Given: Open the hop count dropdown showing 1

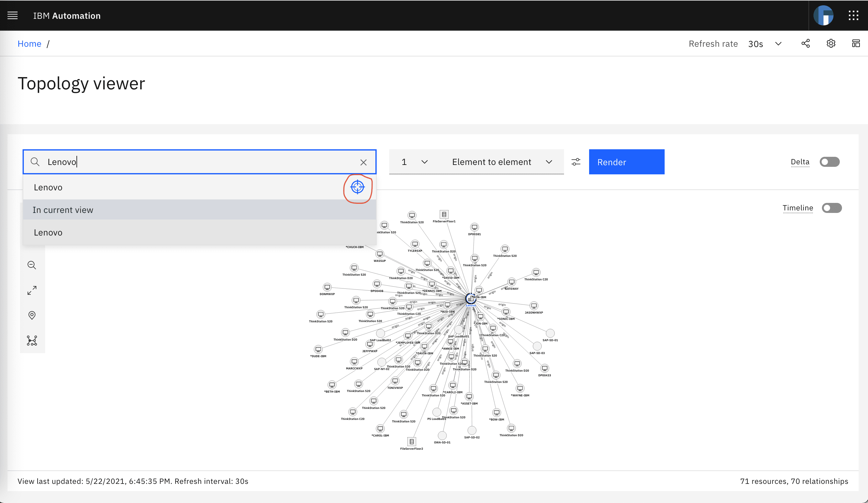Looking at the screenshot, I should pos(413,162).
